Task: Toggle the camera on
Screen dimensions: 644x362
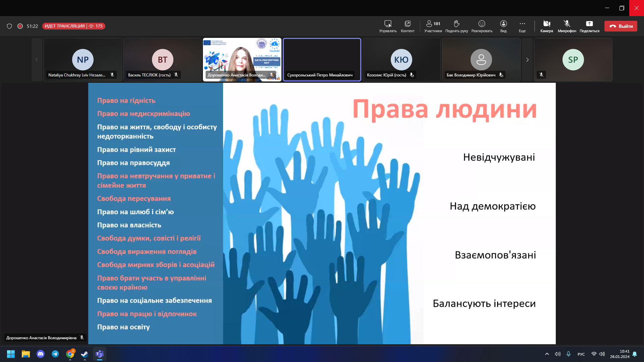Action: tap(546, 26)
